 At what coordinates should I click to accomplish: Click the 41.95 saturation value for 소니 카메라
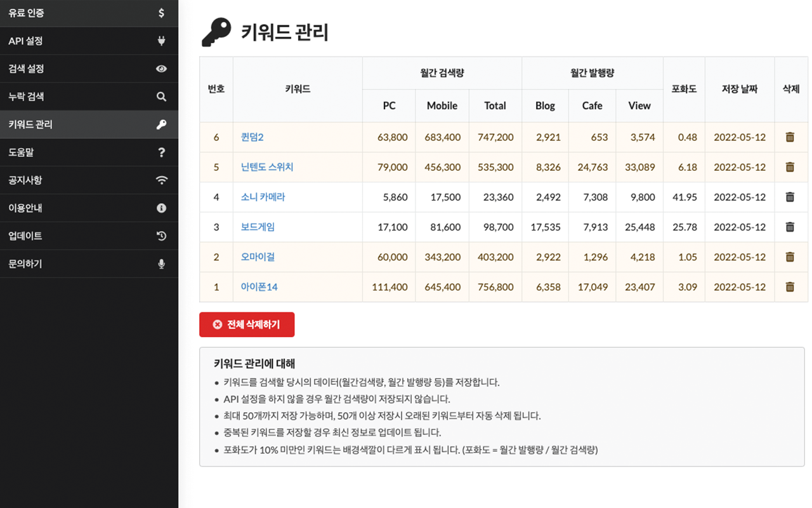tap(685, 197)
